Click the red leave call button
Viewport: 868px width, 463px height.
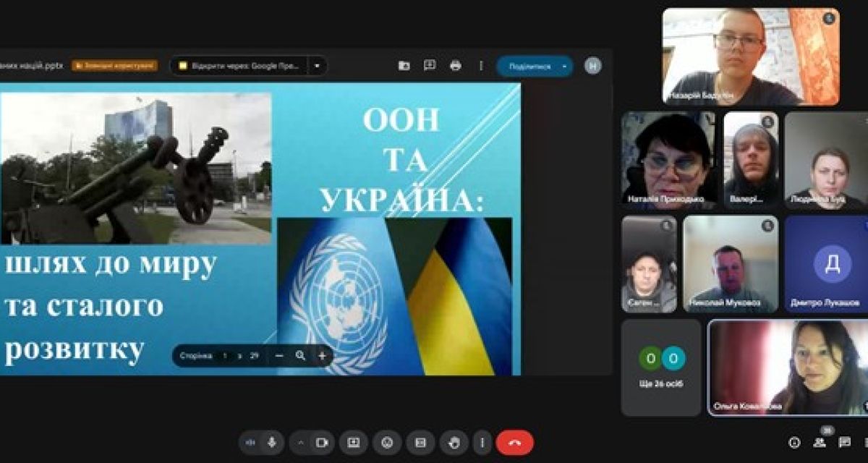click(514, 442)
